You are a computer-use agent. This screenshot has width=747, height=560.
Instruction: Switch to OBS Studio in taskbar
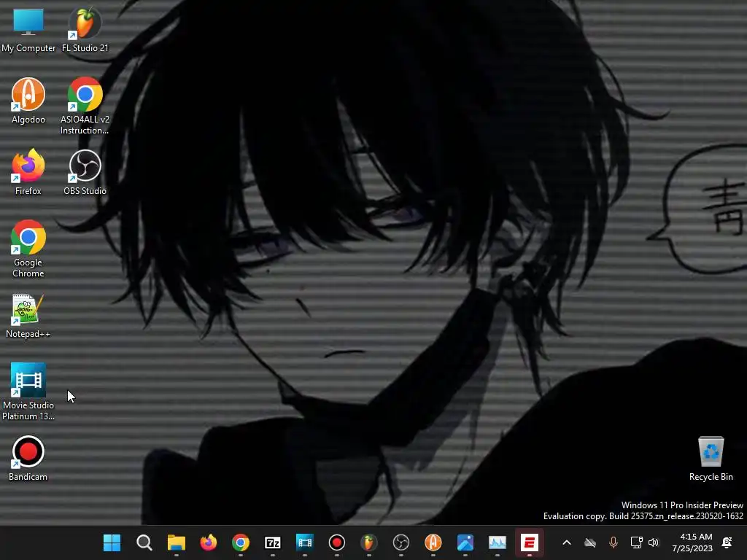(x=401, y=542)
